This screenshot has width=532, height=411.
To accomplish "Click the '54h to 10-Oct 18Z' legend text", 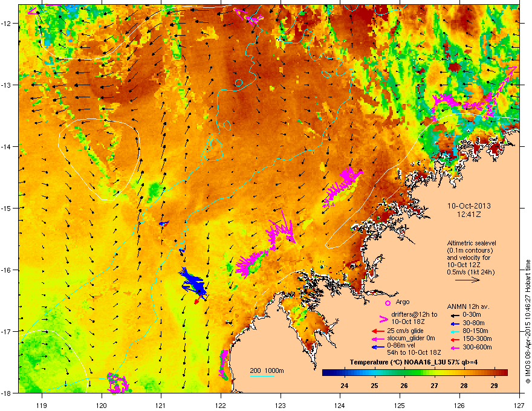I will [x=414, y=352].
